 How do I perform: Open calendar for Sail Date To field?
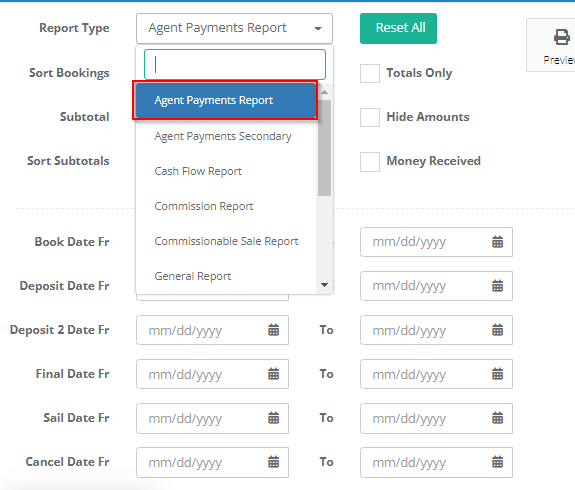click(x=497, y=418)
